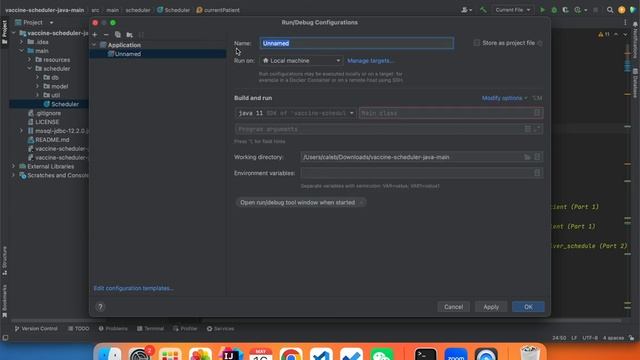This screenshot has height=360, width=640.
Task: Add new configuration with plus icon
Action: point(95,35)
